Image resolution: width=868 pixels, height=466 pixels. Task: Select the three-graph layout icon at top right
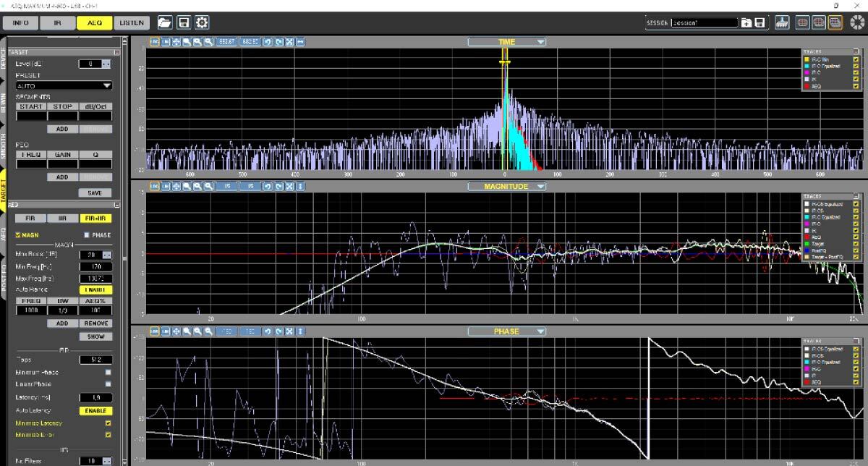pos(835,22)
